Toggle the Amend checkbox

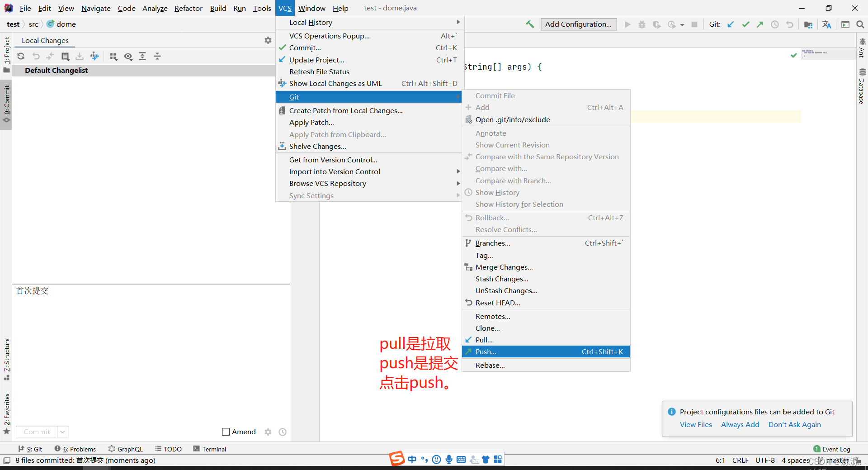click(226, 432)
